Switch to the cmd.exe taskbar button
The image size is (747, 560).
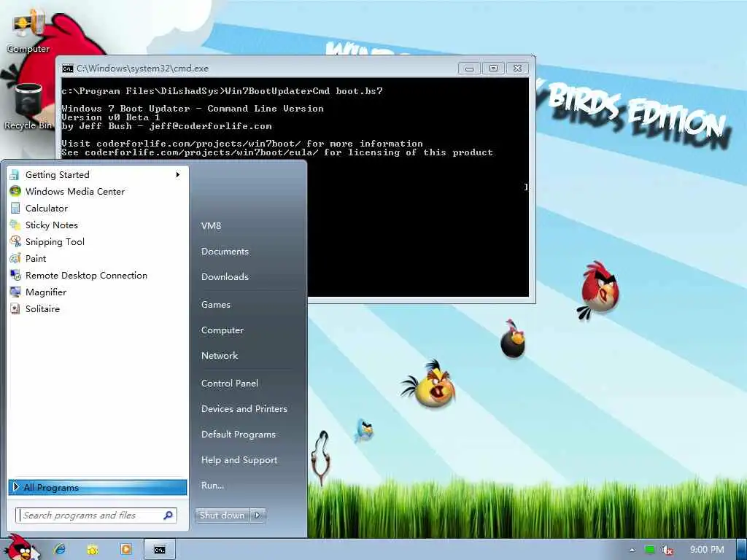tap(160, 550)
